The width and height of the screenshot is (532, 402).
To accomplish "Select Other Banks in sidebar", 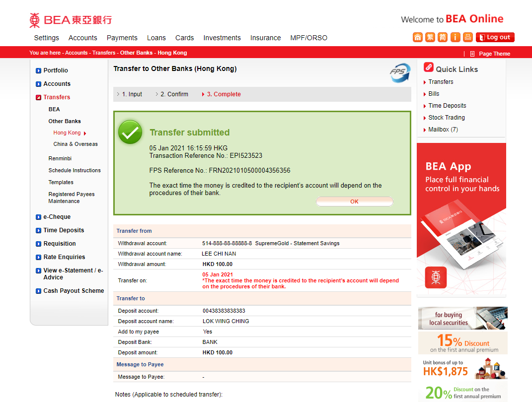I will (x=65, y=121).
